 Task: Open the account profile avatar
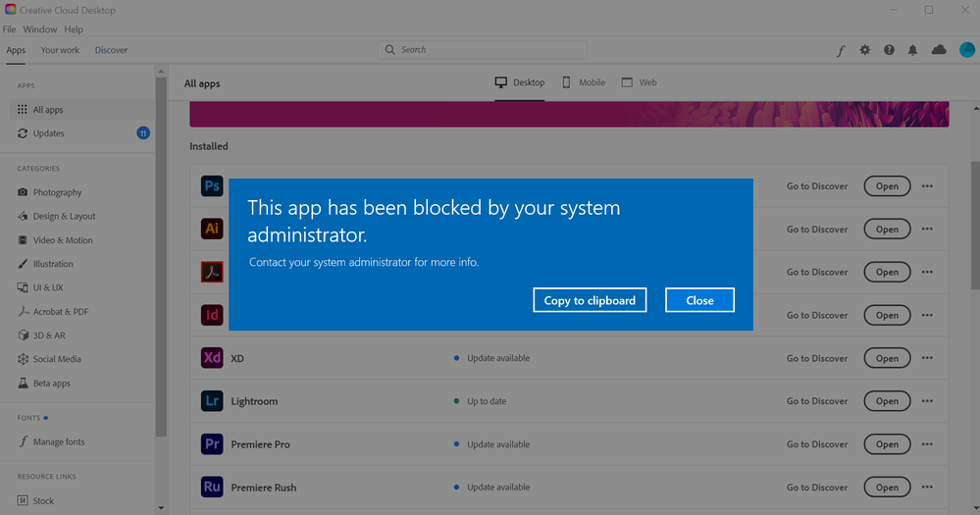966,50
